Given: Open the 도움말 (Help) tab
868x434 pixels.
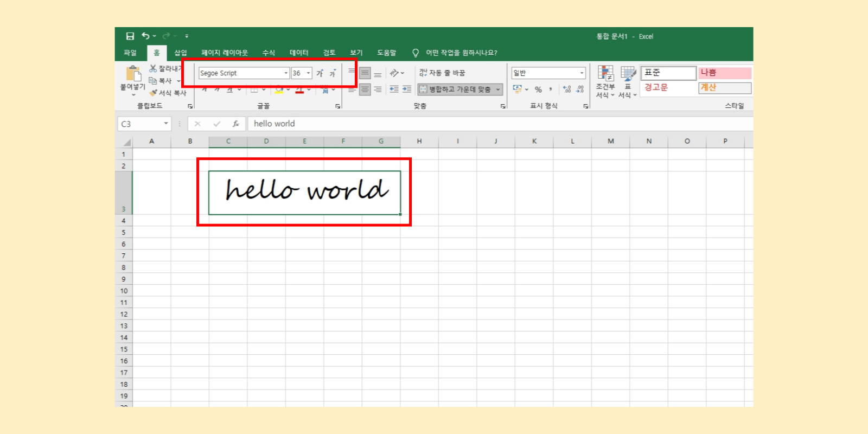Looking at the screenshot, I should (x=387, y=53).
